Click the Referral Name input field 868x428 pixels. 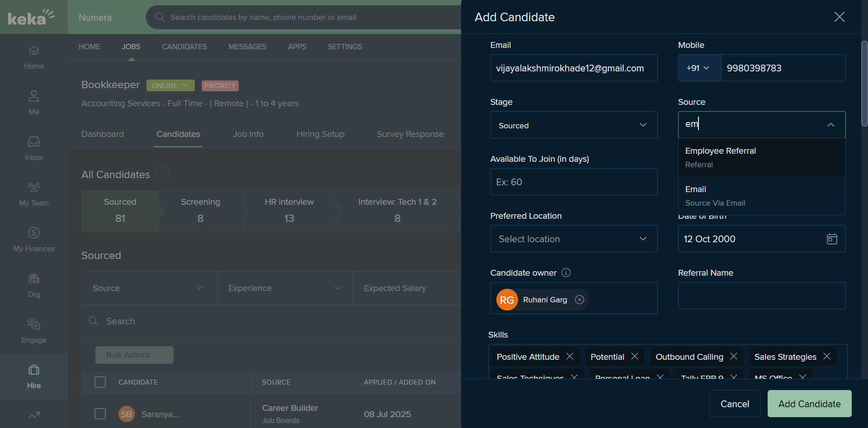pos(762,296)
